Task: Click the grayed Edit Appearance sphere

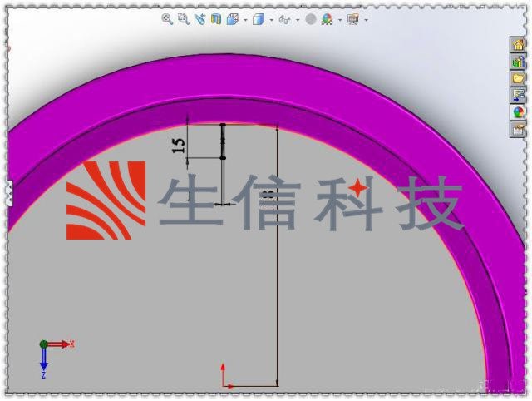Action: point(311,19)
